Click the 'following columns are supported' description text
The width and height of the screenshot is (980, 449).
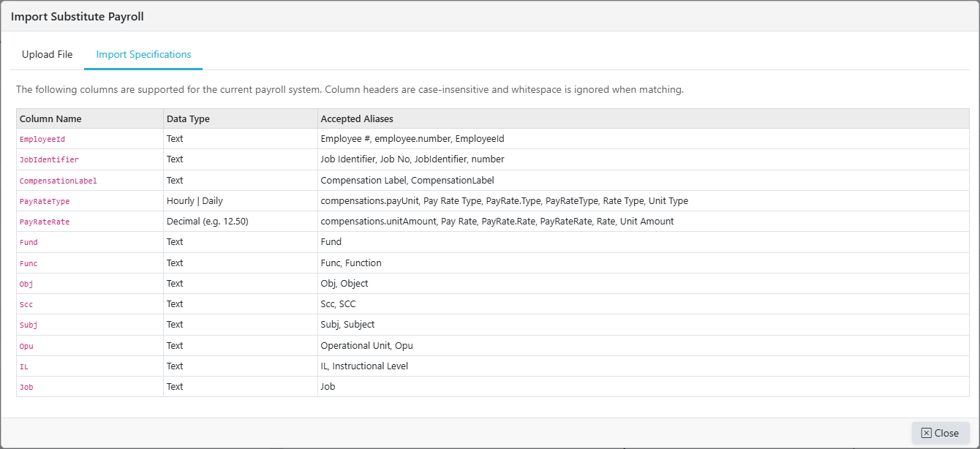(x=350, y=90)
